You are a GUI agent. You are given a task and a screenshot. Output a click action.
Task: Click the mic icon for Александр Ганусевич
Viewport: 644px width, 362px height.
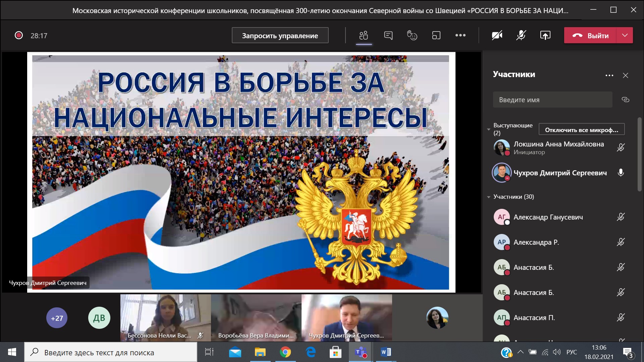621,217
